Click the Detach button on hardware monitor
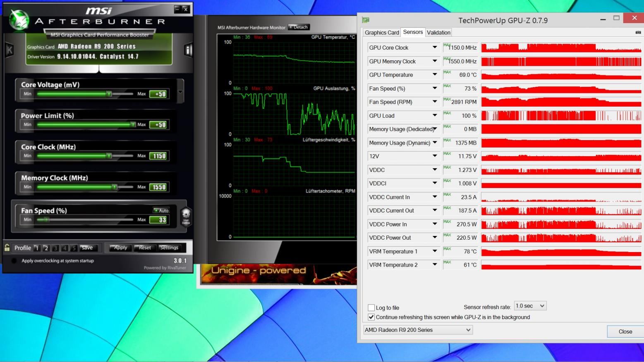 pyautogui.click(x=299, y=27)
